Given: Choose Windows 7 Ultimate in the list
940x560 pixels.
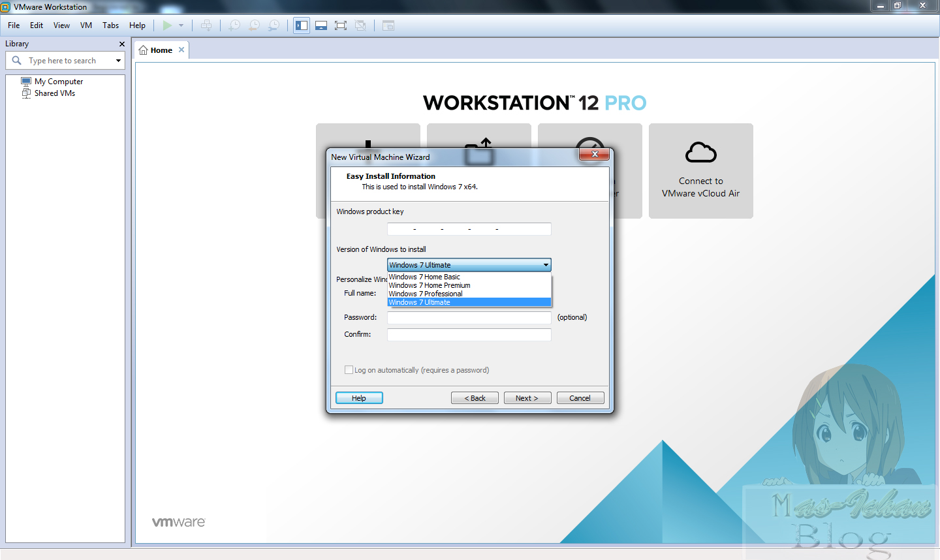Looking at the screenshot, I should pyautogui.click(x=469, y=302).
